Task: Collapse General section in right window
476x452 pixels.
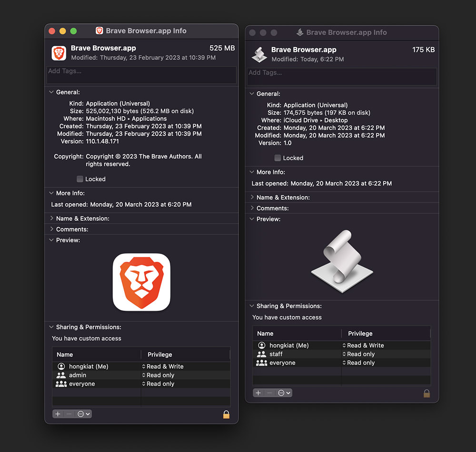Action: (252, 94)
